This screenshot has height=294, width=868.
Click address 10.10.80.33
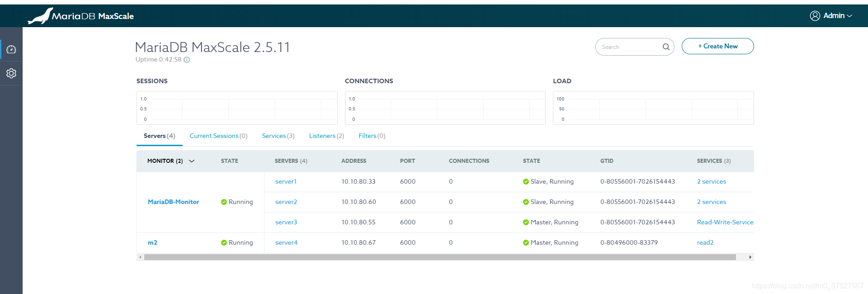(358, 182)
